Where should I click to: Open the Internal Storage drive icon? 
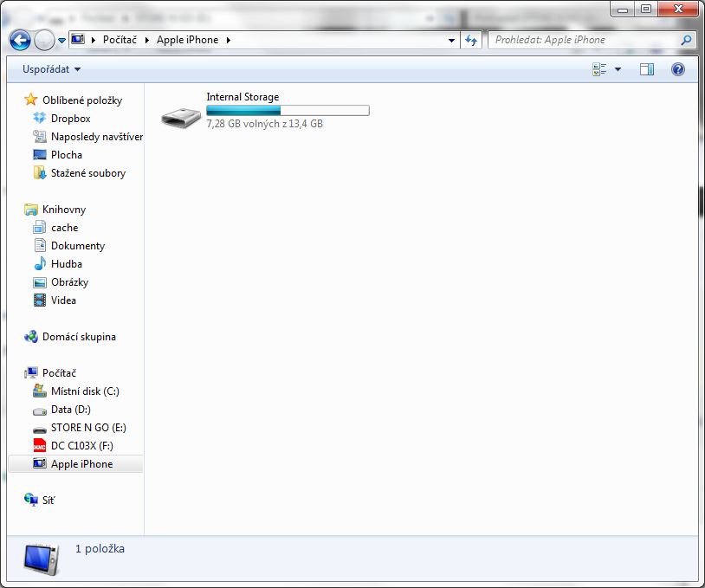[181, 115]
